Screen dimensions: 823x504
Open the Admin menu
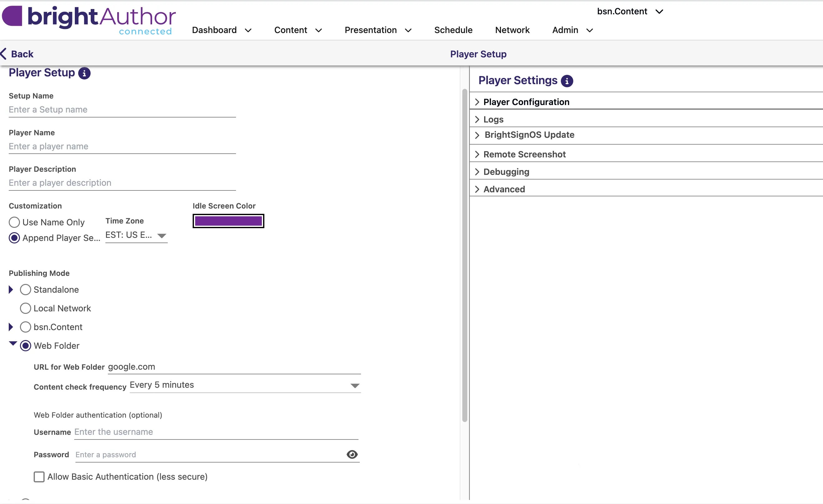click(x=572, y=30)
